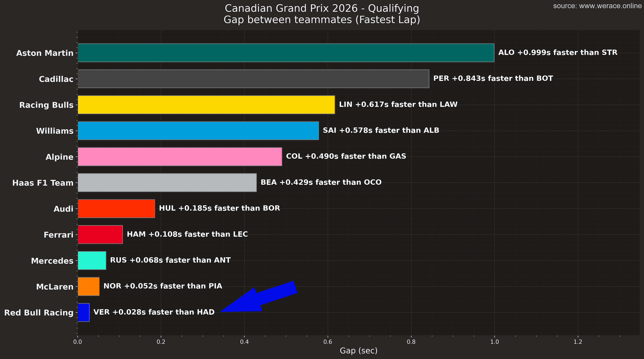
Task: Select the "Williams" team label
Action: click(55, 131)
